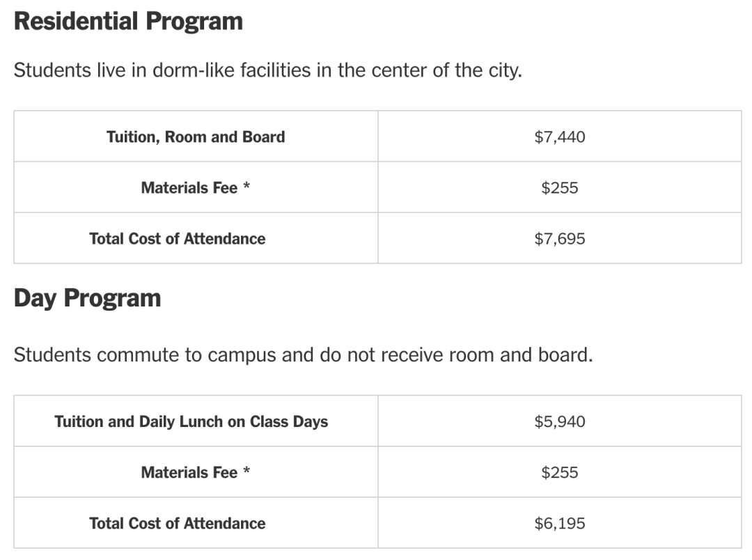Select the $5,940 tuition amount

click(x=559, y=421)
